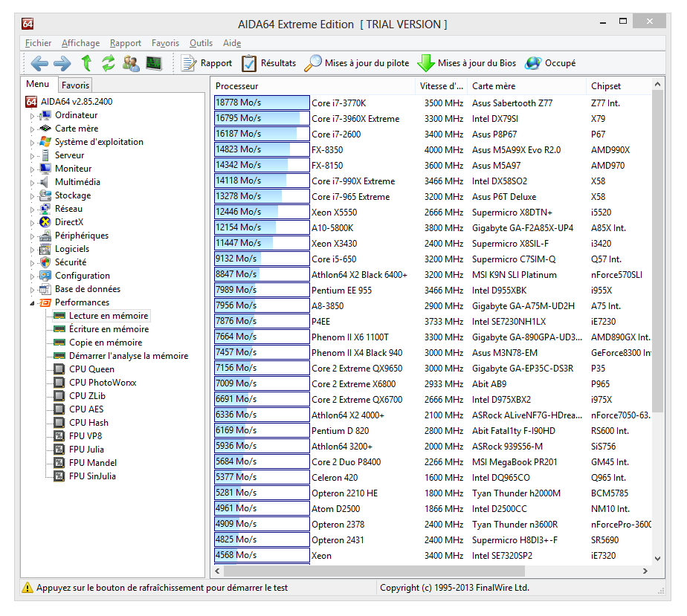The image size is (687, 616).
Task: Sort by the Processeur column header
Action: point(313,86)
